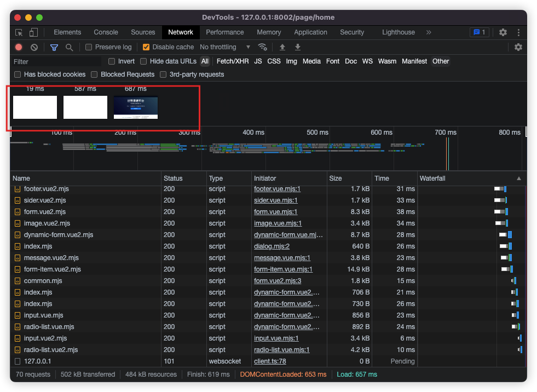This screenshot has height=392, width=537.
Task: Import a HAR file with upload arrow
Action: pos(282,47)
